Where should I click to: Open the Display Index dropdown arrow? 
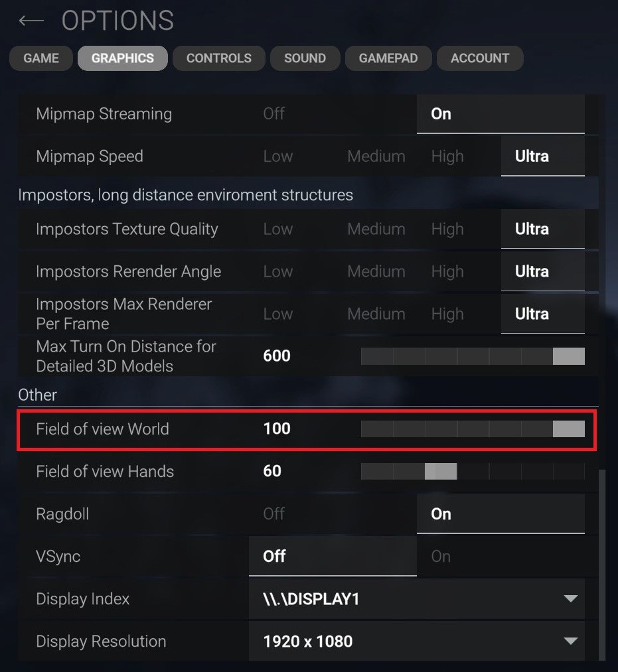570,598
